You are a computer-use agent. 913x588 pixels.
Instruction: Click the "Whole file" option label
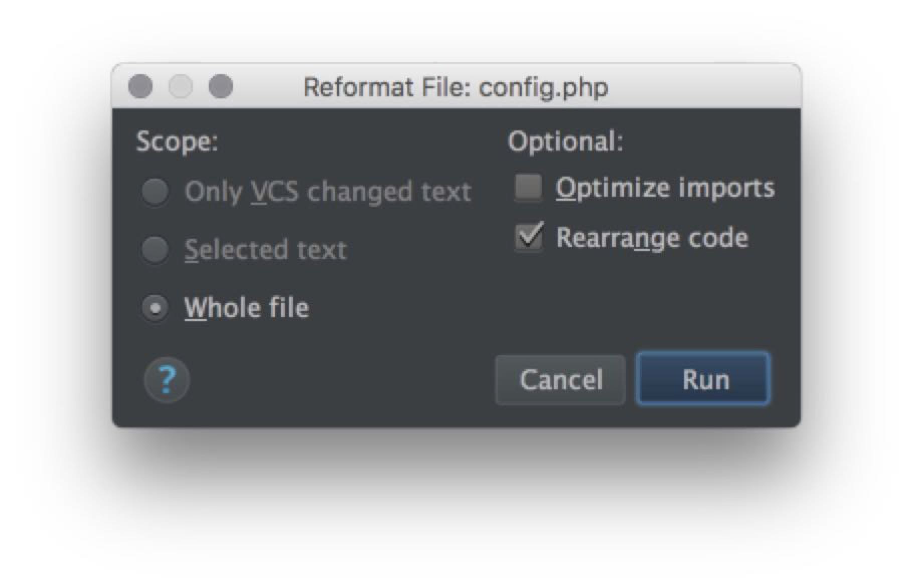(x=246, y=308)
